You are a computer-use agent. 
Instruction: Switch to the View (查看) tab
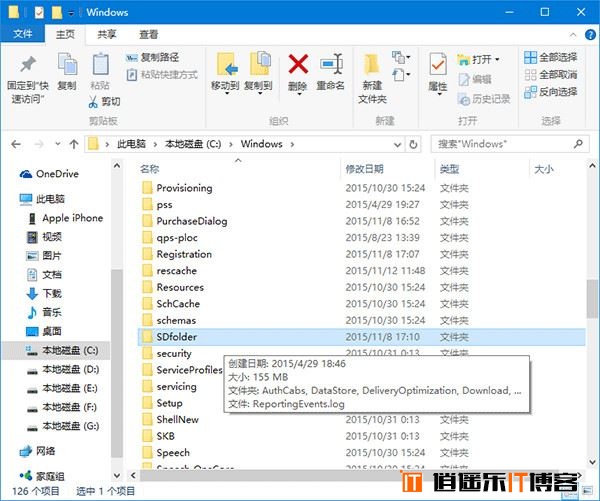pyautogui.click(x=148, y=34)
